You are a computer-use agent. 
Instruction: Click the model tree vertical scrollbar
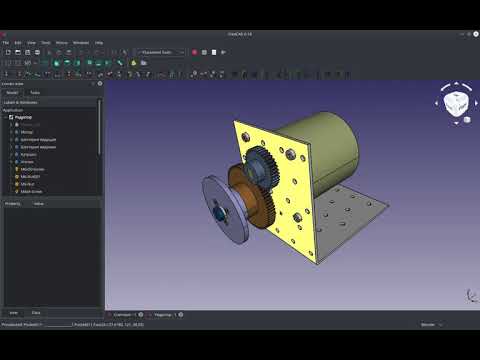click(x=99, y=127)
